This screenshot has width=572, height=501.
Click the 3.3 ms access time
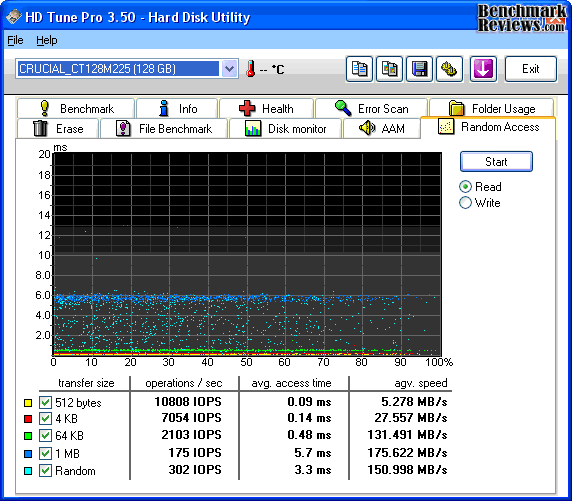click(x=313, y=470)
